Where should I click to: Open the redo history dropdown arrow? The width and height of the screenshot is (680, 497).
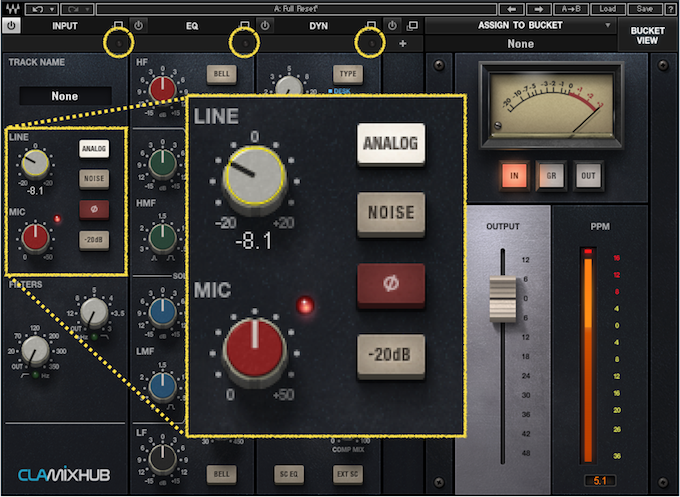[x=88, y=9]
